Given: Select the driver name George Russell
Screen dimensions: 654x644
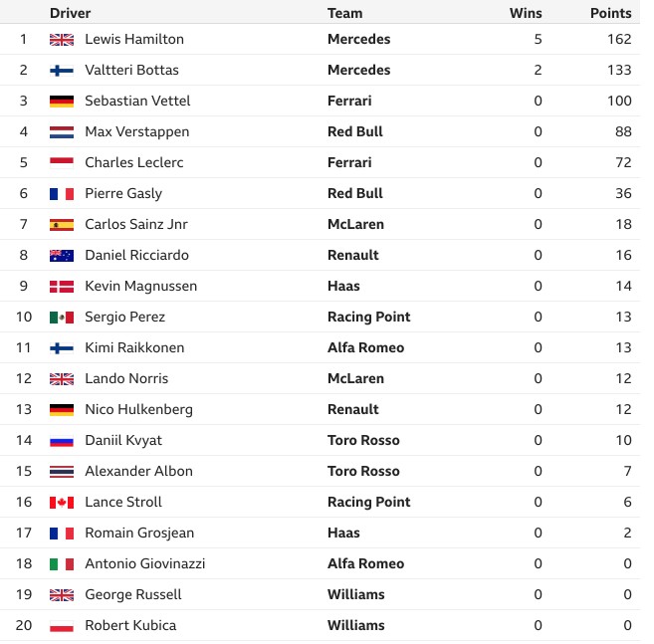Looking at the screenshot, I should click(133, 595).
